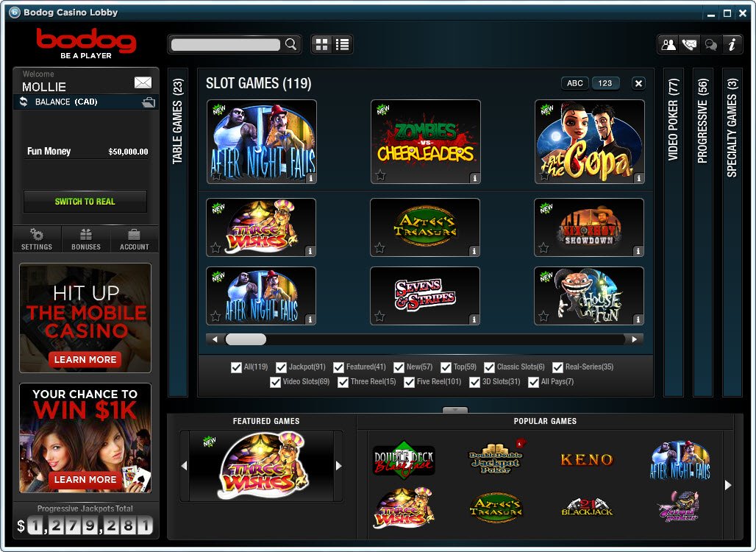The height and width of the screenshot is (552, 756).
Task: Refresh the balance with arrows icon
Action: tap(23, 102)
